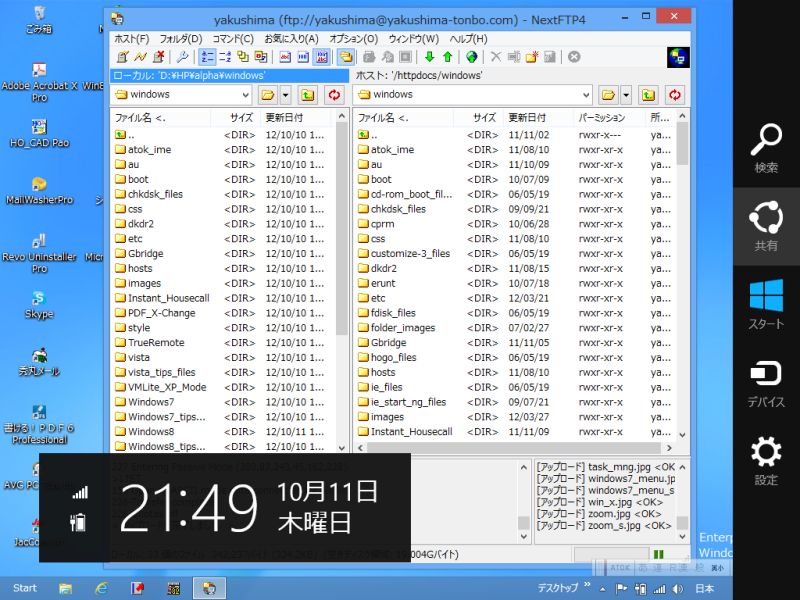
Task: Click the wrench settings toolbar icon
Action: pyautogui.click(x=182, y=57)
